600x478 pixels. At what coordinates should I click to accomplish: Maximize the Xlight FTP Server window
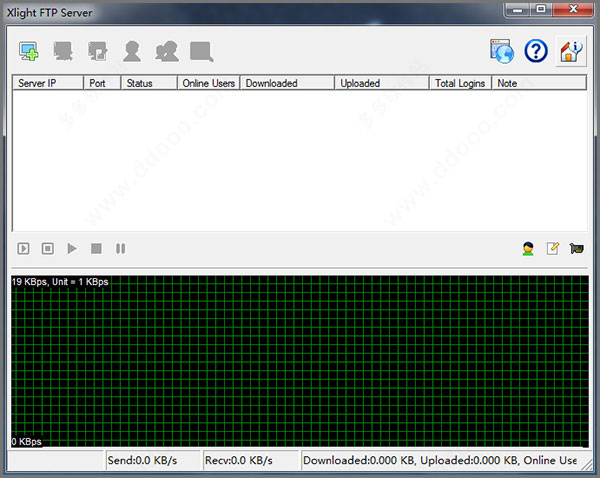[541, 9]
